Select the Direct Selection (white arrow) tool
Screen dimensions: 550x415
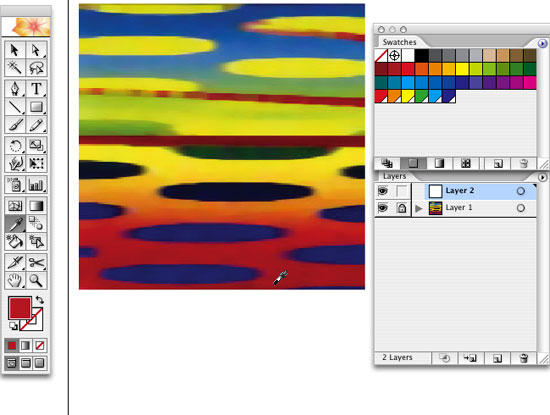36,50
